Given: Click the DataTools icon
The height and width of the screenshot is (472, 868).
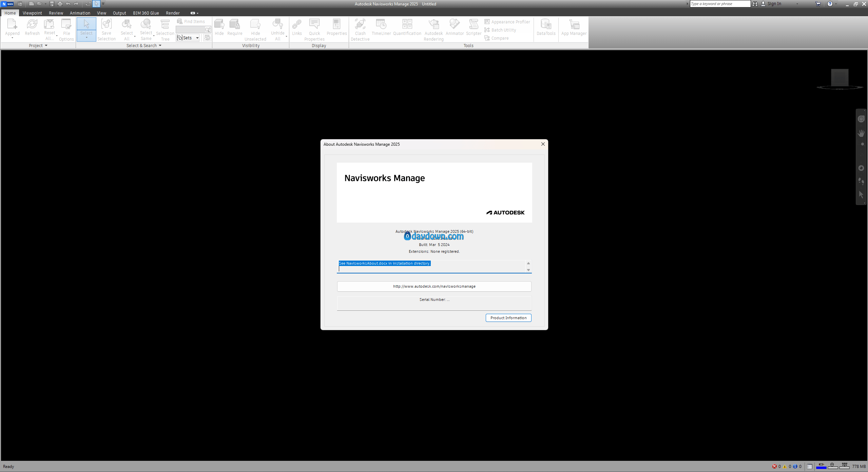Looking at the screenshot, I should [546, 27].
